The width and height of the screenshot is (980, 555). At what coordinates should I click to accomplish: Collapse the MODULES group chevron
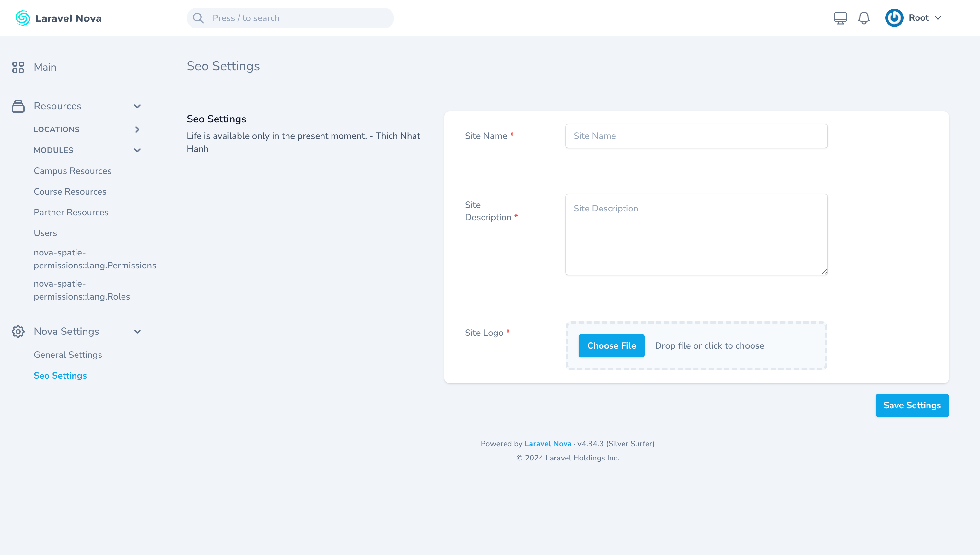[x=137, y=150]
